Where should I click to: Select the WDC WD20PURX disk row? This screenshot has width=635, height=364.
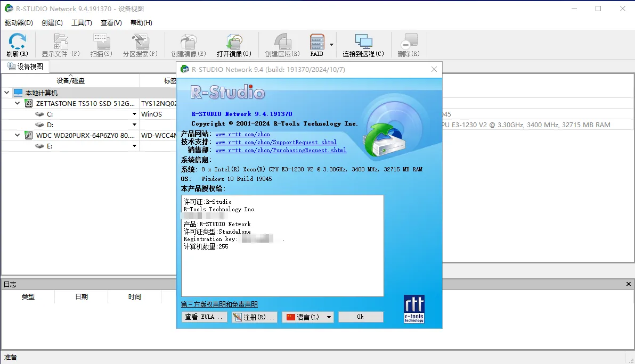pos(89,135)
